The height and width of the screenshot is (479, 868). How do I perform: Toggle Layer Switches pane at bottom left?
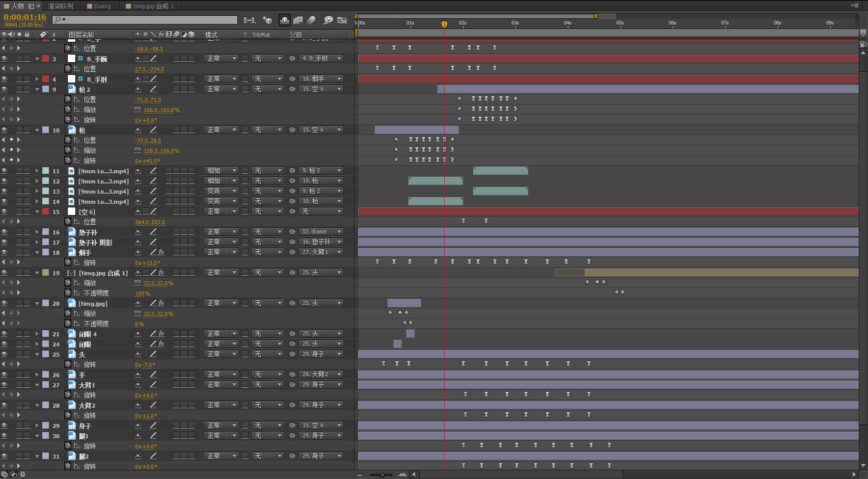click(x=5, y=474)
